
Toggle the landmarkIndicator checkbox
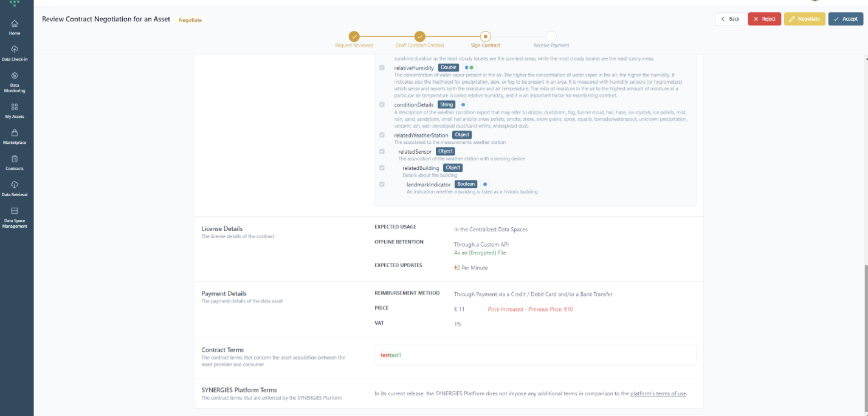coord(382,184)
